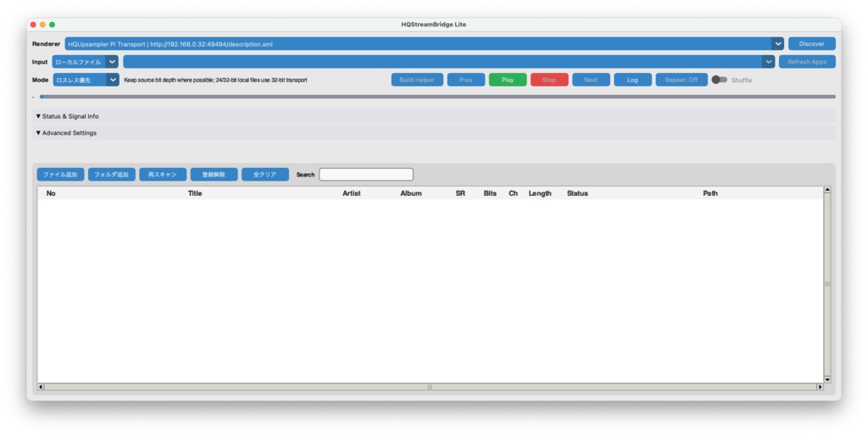Enable the Shuffle switch
The width and height of the screenshot is (868, 436).
(719, 80)
